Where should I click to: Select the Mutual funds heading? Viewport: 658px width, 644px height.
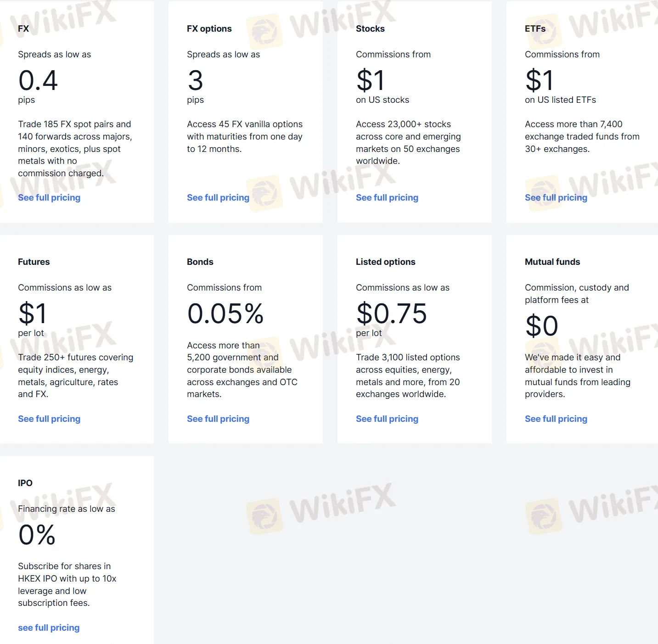click(552, 262)
